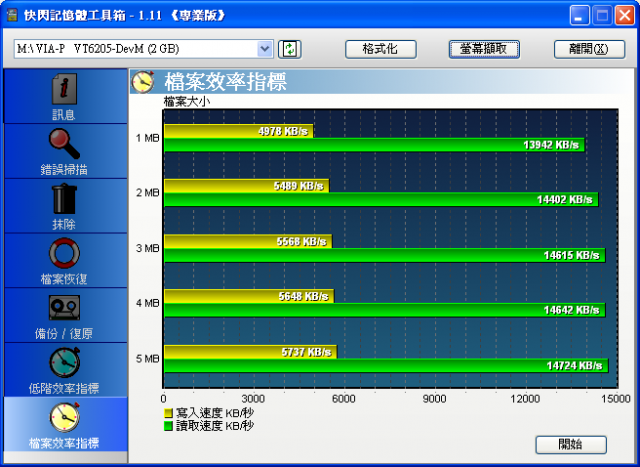
Task: Minimize the 快閃記憶體工具箱 window
Action: click(x=580, y=16)
